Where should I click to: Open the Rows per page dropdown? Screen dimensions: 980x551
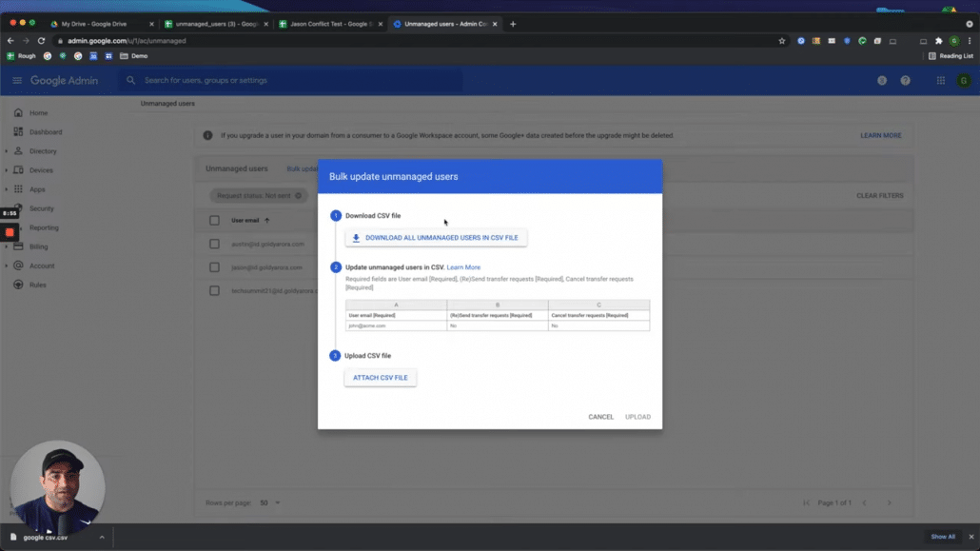270,502
